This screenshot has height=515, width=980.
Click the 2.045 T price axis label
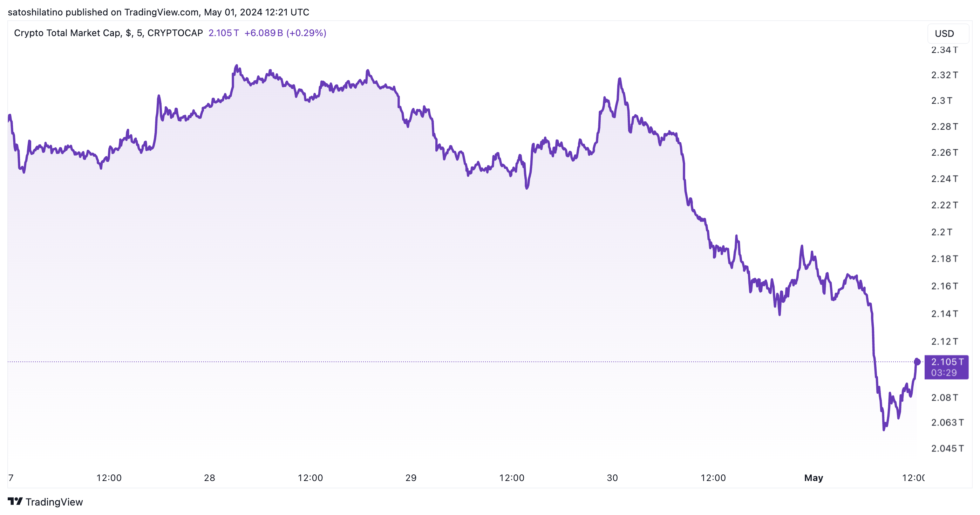(947, 448)
